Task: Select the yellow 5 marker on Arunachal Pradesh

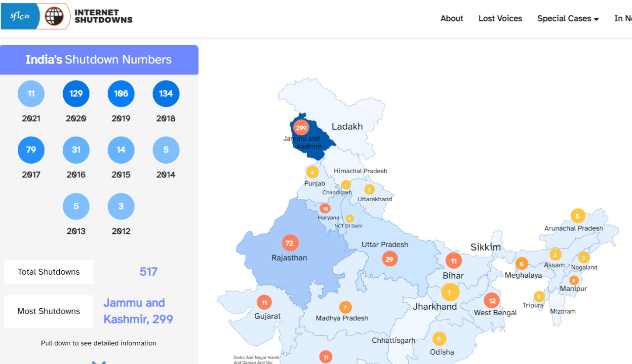Action: coord(578,216)
